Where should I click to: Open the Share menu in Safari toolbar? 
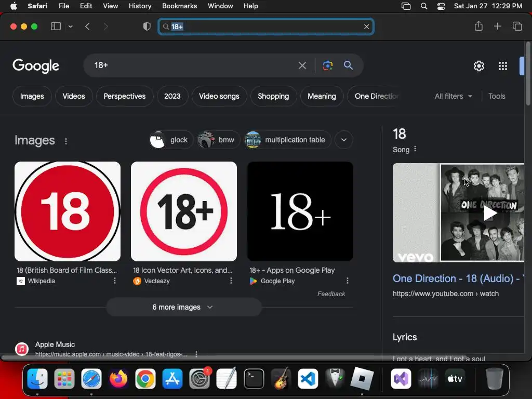click(478, 26)
